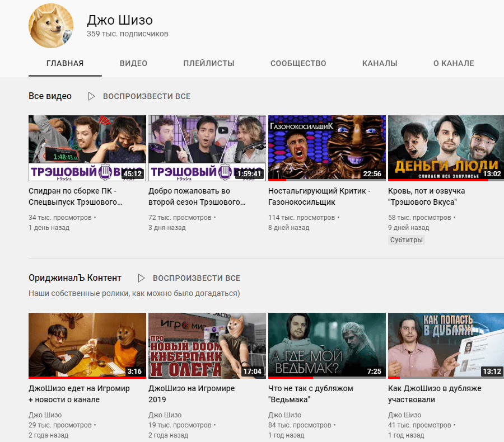The height and width of the screenshot is (442, 504).
Task: Open video title Кровь, пот и озвучка
Action: point(426,196)
